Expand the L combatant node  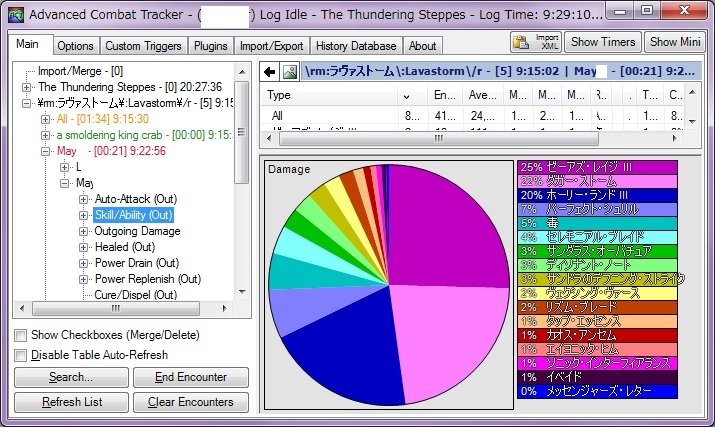click(x=65, y=167)
